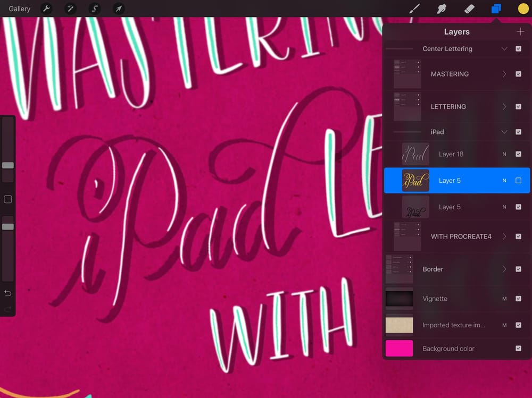Hide the Imported texture layer
Viewport: 532px width, 398px height.
tap(518, 325)
